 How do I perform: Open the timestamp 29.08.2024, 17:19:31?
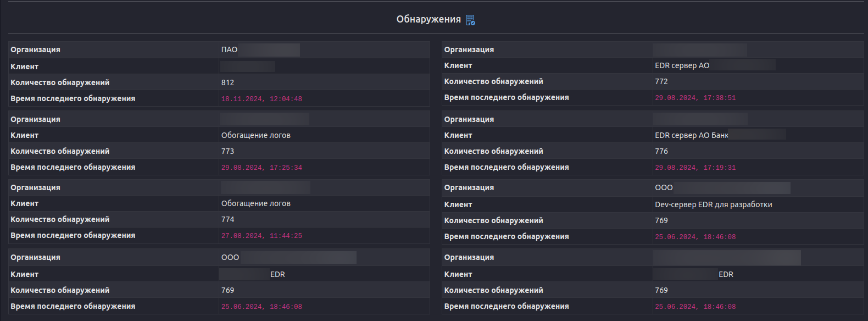pyautogui.click(x=695, y=168)
